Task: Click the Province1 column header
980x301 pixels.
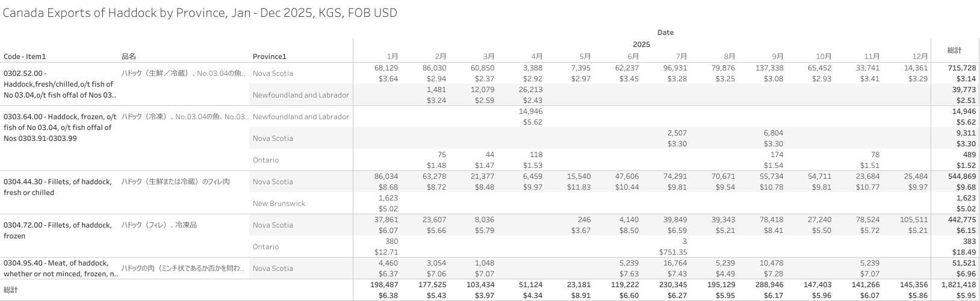Action: pos(269,57)
